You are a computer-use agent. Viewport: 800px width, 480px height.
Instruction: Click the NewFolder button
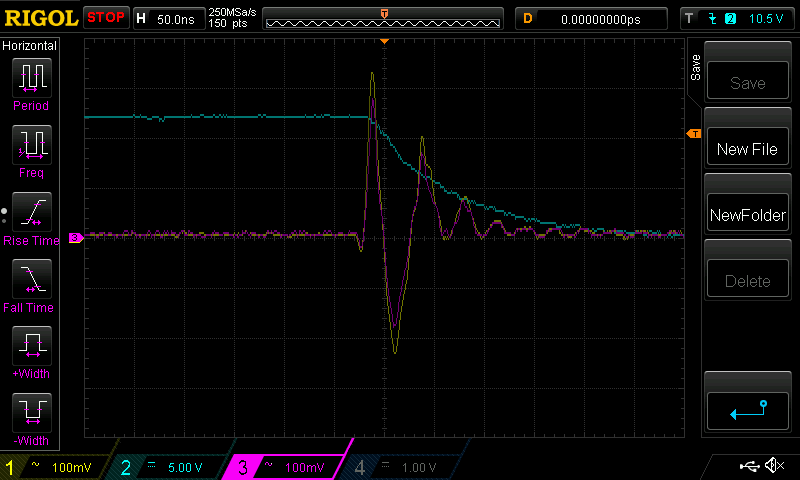[747, 212]
